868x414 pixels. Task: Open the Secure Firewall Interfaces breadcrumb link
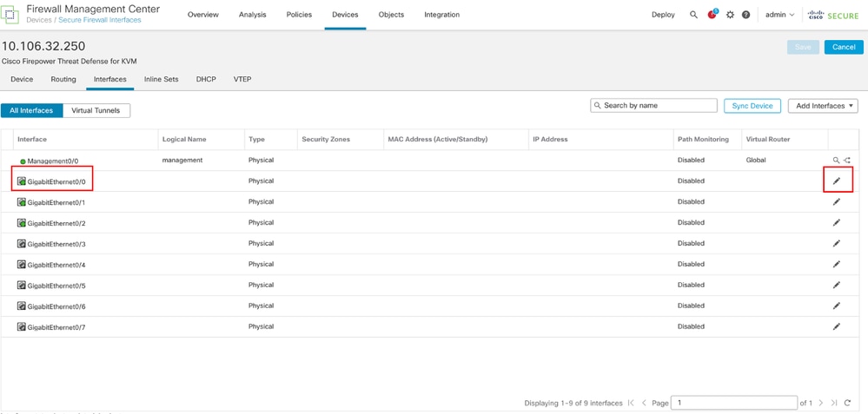pos(100,20)
